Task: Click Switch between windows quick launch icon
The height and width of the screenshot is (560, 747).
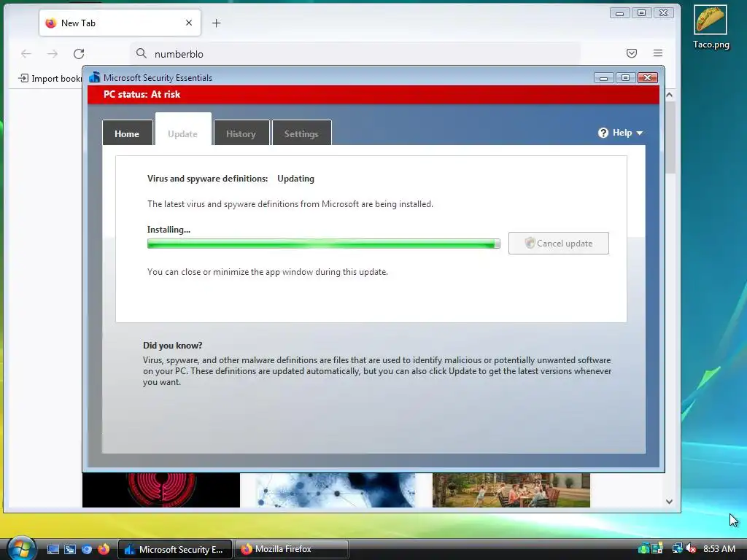Action: tap(70, 549)
